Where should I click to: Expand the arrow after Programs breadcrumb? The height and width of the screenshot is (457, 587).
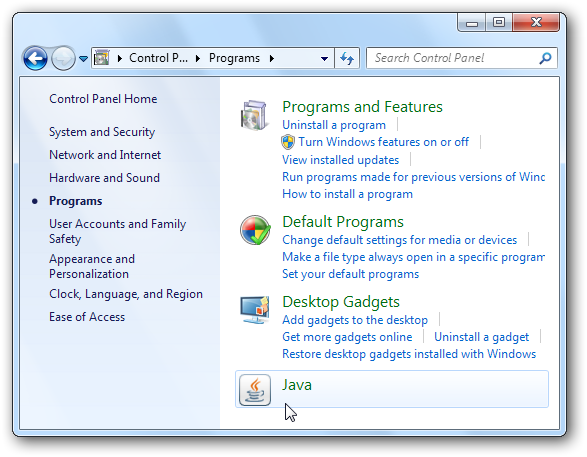point(272,58)
